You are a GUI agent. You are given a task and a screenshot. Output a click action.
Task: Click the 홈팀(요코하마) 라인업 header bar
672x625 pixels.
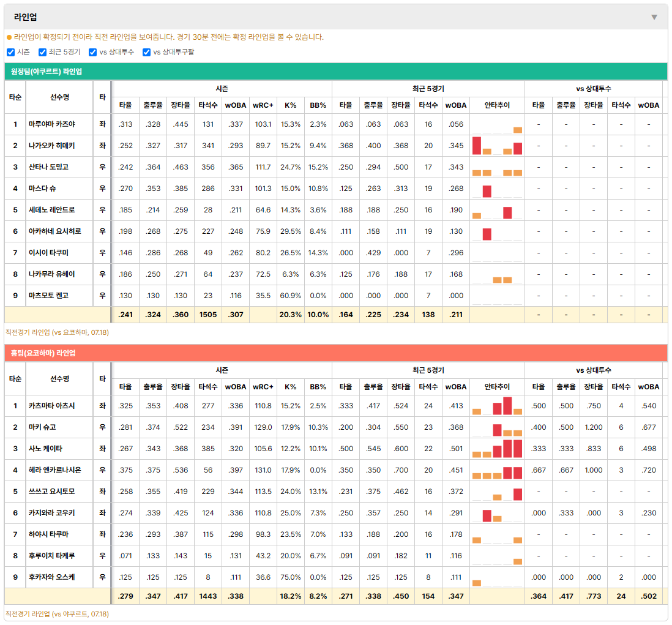[336, 353]
